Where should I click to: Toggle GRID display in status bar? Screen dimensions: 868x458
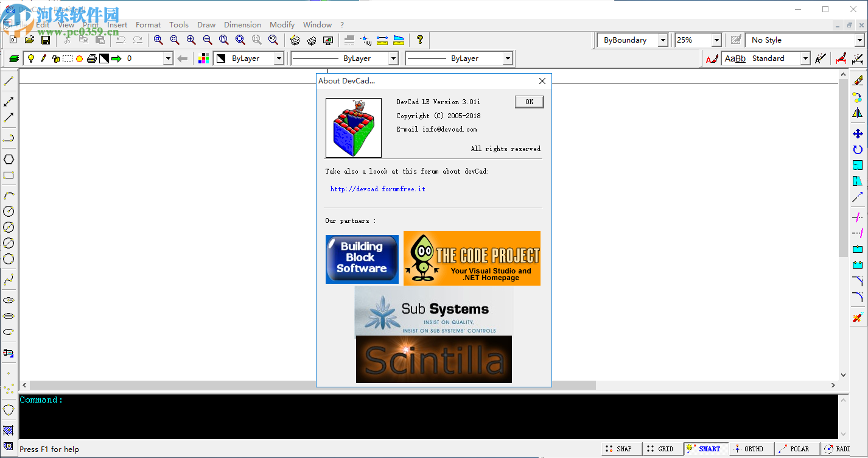point(662,449)
